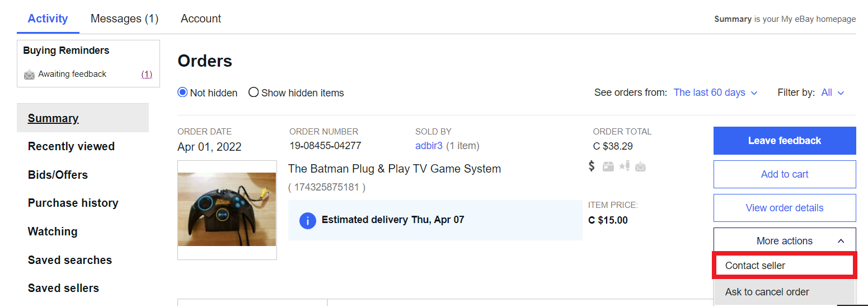Select Ask to cancel order option
This screenshot has height=306, width=868.
coord(767,292)
